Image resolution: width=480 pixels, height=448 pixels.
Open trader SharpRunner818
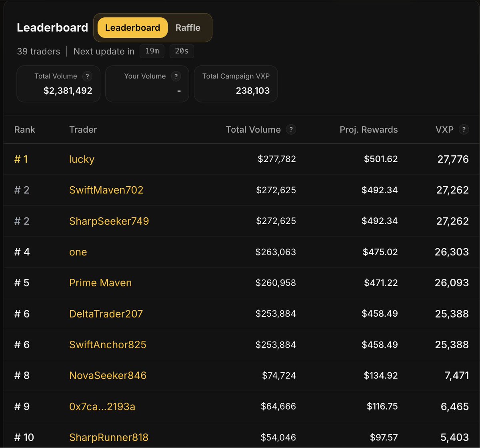click(x=108, y=438)
